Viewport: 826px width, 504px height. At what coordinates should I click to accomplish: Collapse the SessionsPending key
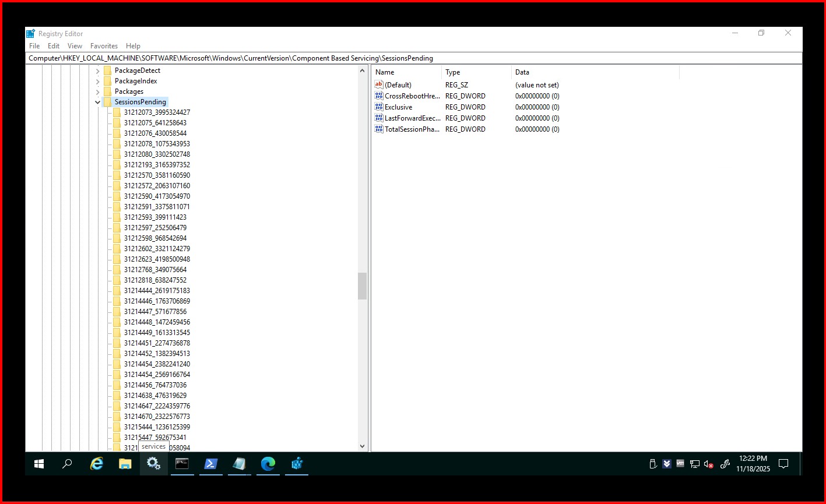click(98, 102)
